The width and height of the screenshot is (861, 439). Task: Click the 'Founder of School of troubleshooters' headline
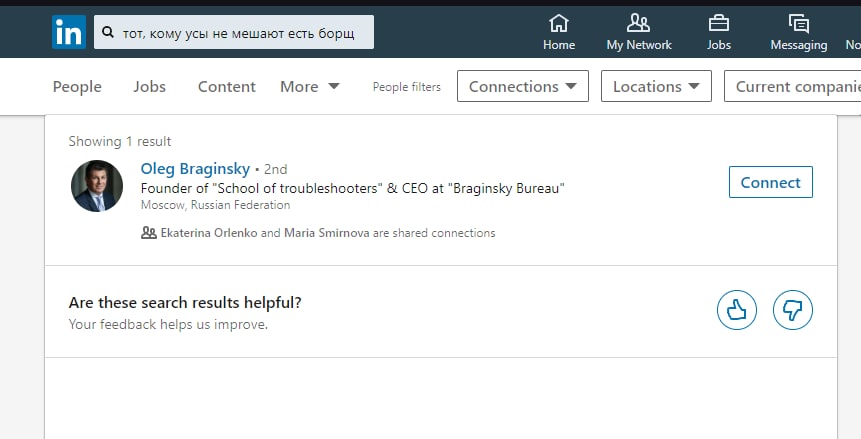pos(353,188)
